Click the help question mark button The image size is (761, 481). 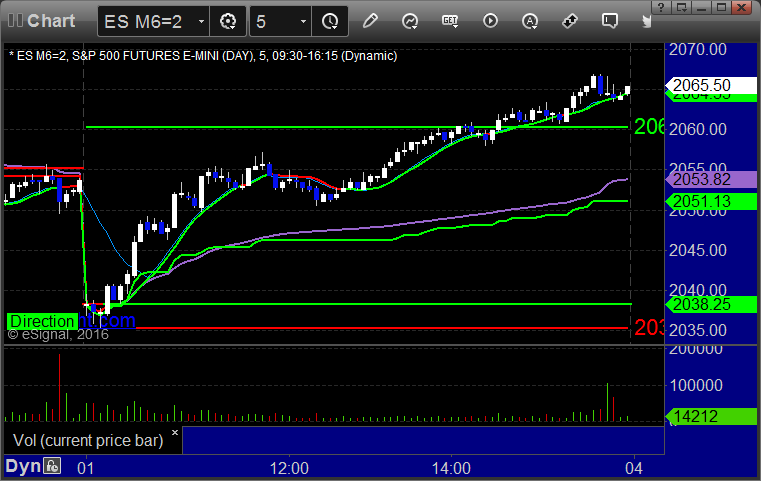coord(661,7)
